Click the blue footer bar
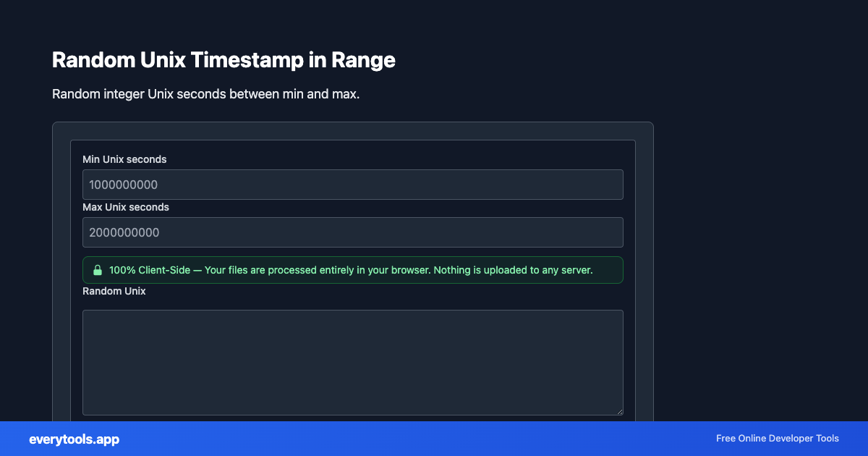The width and height of the screenshot is (868, 456). click(x=434, y=439)
